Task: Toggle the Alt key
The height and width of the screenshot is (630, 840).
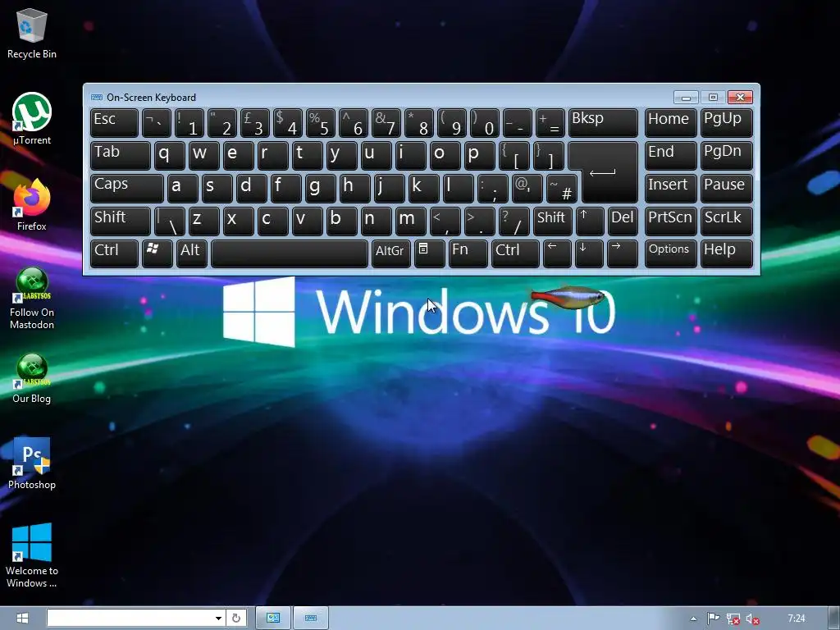Action: click(x=192, y=254)
